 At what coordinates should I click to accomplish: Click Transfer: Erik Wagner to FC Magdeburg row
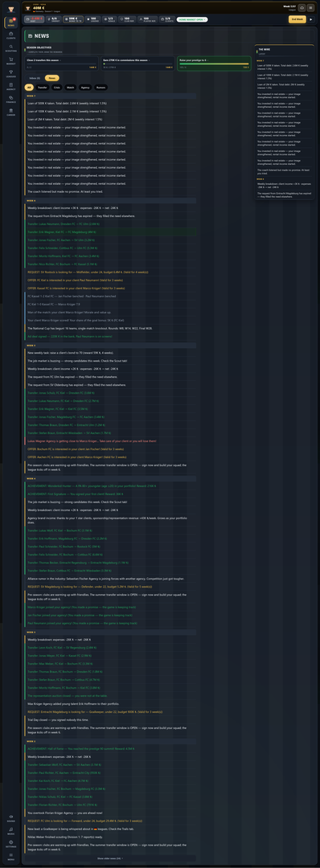click(x=111, y=232)
